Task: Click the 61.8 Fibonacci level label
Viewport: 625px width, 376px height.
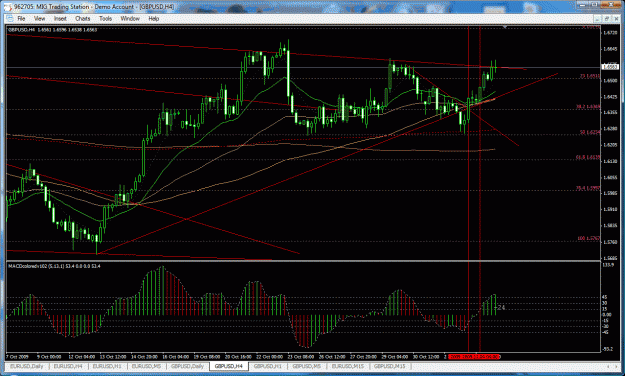Action: pyautogui.click(x=588, y=157)
